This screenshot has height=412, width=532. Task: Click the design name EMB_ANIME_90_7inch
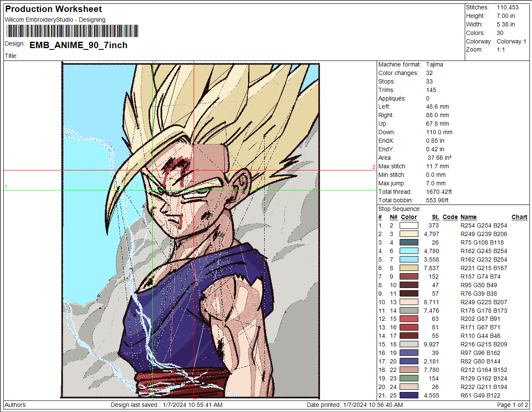coord(78,45)
